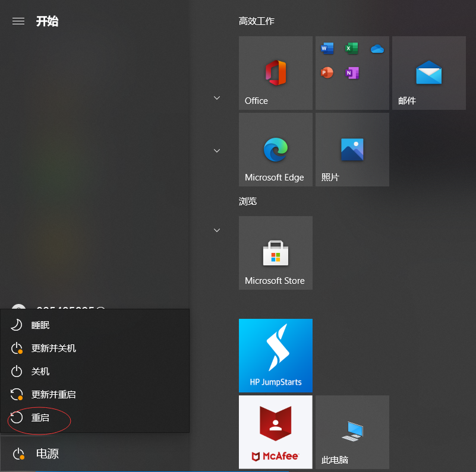Image resolution: width=476 pixels, height=472 pixels.
Task: Click the 开始 title text
Action: [x=47, y=21]
